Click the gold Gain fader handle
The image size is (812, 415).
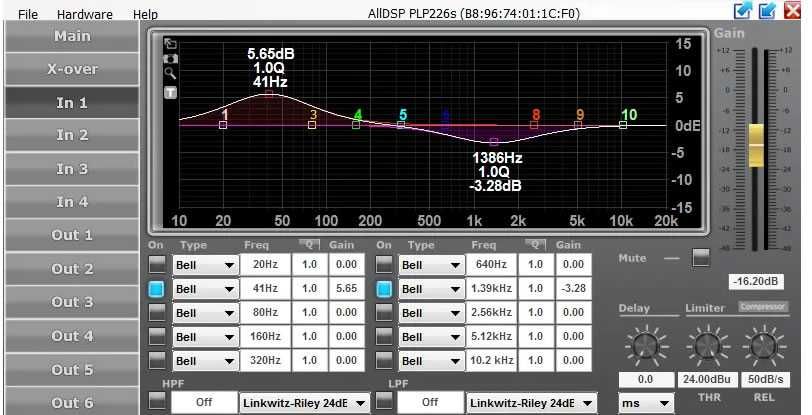tap(756, 145)
